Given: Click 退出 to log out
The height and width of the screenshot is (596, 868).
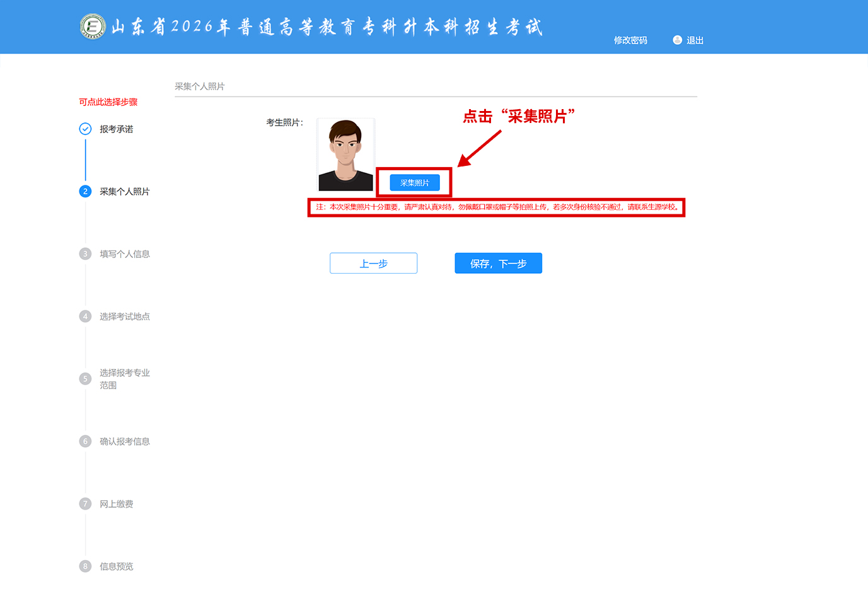Looking at the screenshot, I should (695, 40).
